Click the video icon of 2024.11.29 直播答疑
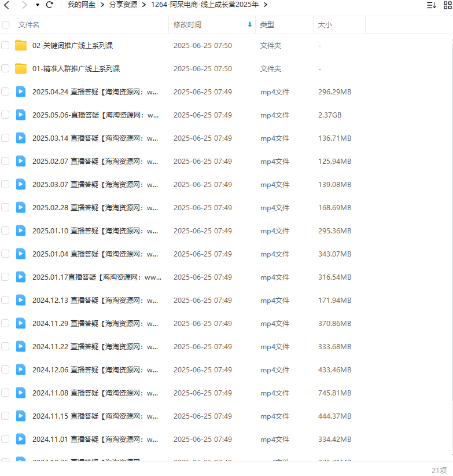The image size is (453, 476). 21,323
